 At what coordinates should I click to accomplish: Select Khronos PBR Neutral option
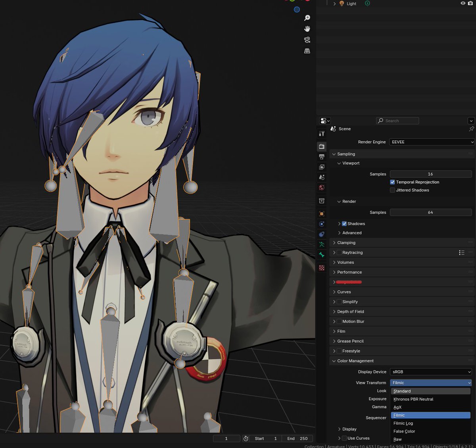coord(431,399)
